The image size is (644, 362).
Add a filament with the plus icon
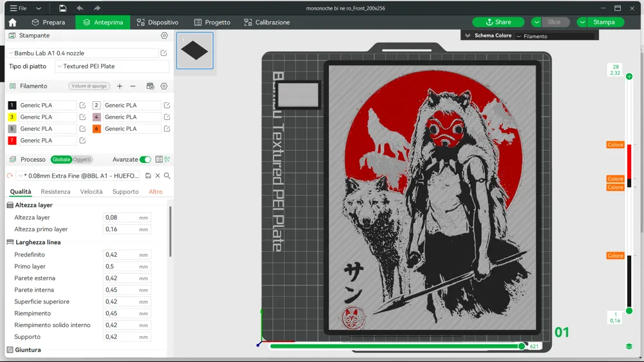coord(120,86)
